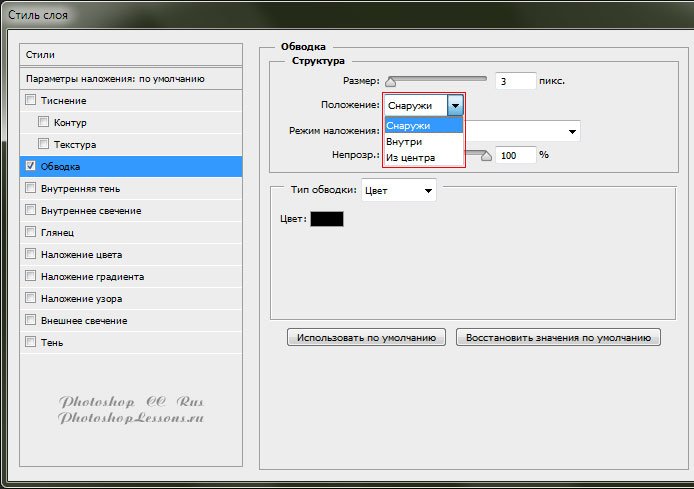Open the Режим наложения dropdown
Viewport: 694px width, 489px height.
573,131
